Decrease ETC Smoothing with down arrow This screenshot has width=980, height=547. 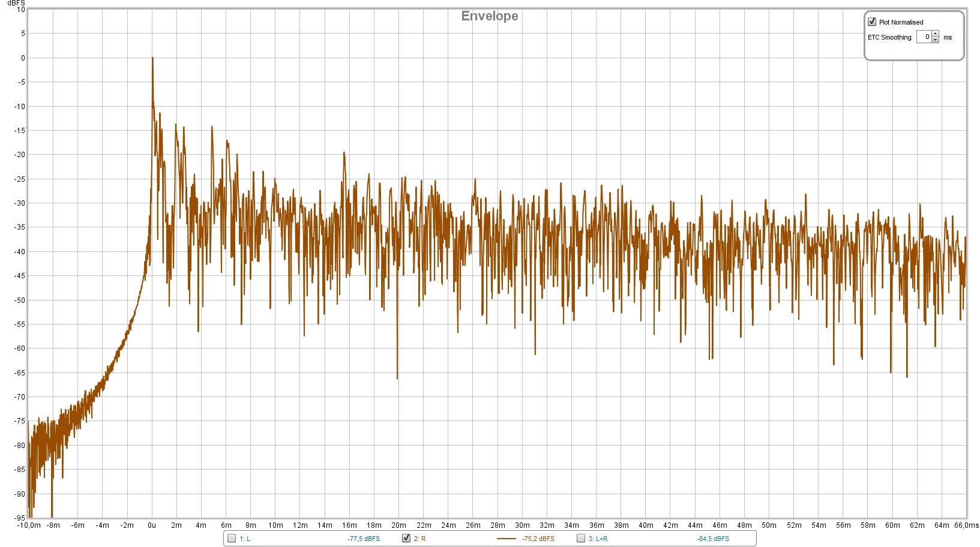click(x=935, y=40)
